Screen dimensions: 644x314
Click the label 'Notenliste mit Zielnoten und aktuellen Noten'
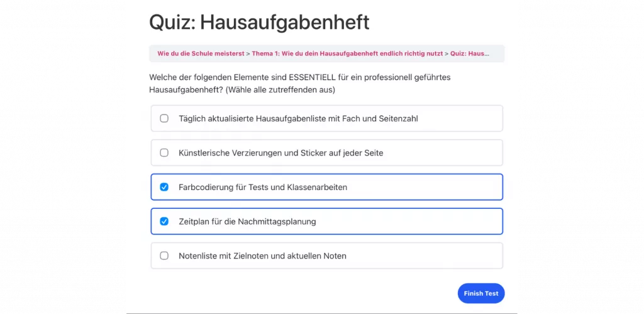click(262, 256)
